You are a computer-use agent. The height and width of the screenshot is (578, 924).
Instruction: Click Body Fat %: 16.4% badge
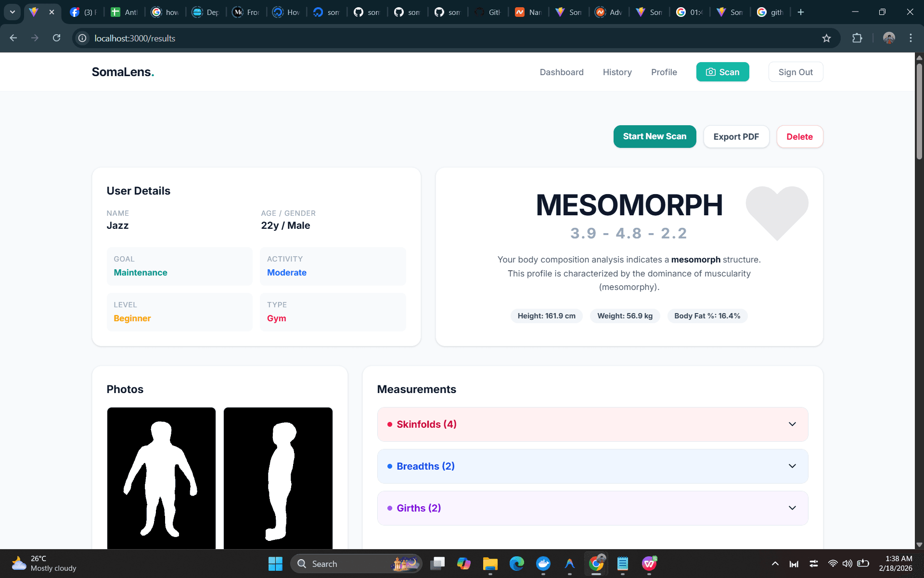(707, 316)
